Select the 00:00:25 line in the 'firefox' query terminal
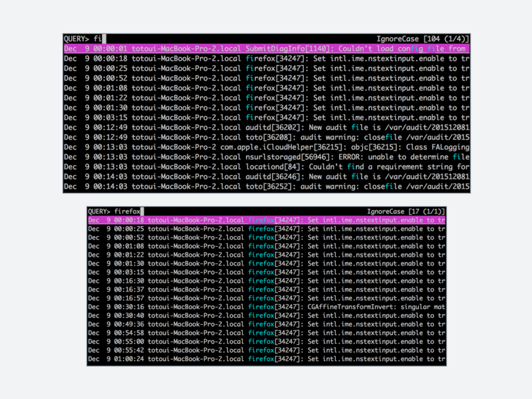Image resolution: width=532 pixels, height=399 pixels. 267,229
